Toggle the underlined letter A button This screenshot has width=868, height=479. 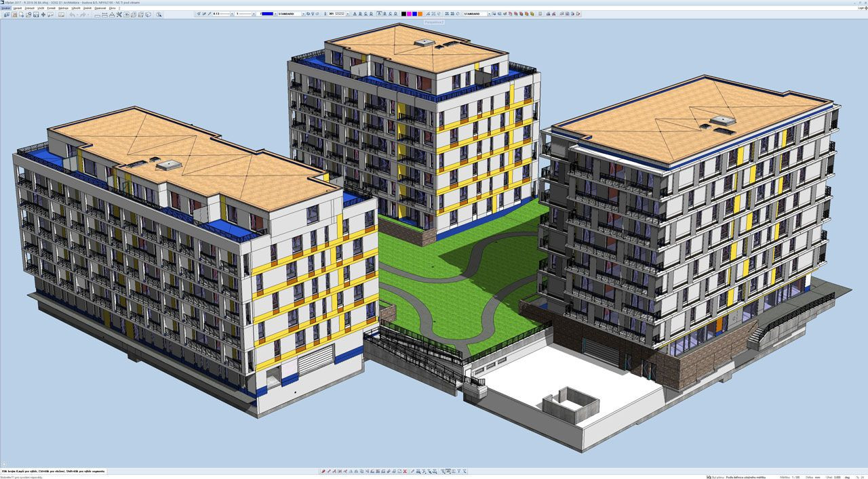[x=353, y=14]
